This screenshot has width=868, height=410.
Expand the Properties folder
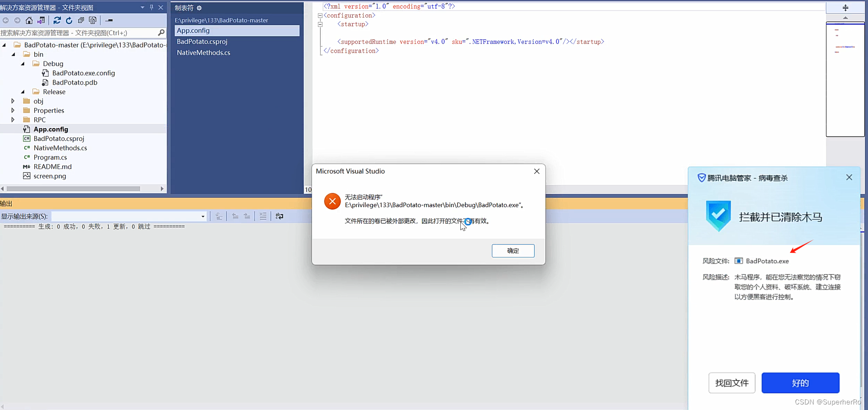(x=13, y=110)
